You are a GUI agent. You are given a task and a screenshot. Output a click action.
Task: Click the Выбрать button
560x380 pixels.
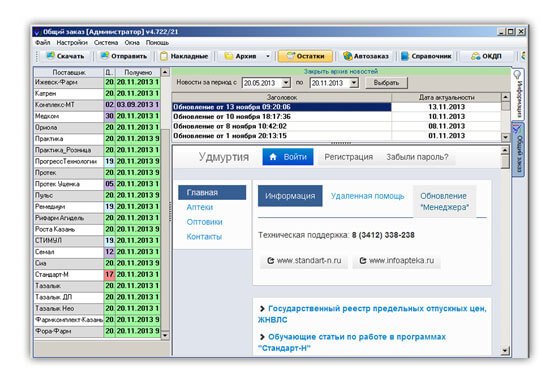click(386, 83)
